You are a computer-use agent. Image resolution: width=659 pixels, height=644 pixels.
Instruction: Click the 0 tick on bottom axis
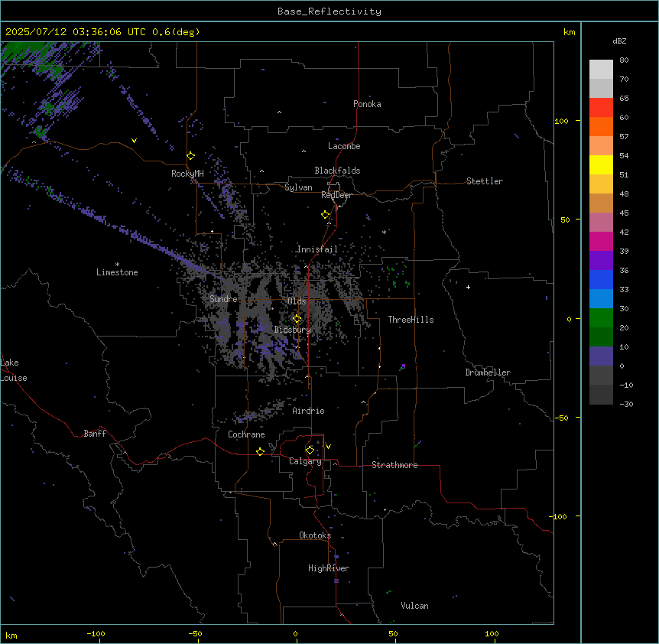[x=295, y=634]
